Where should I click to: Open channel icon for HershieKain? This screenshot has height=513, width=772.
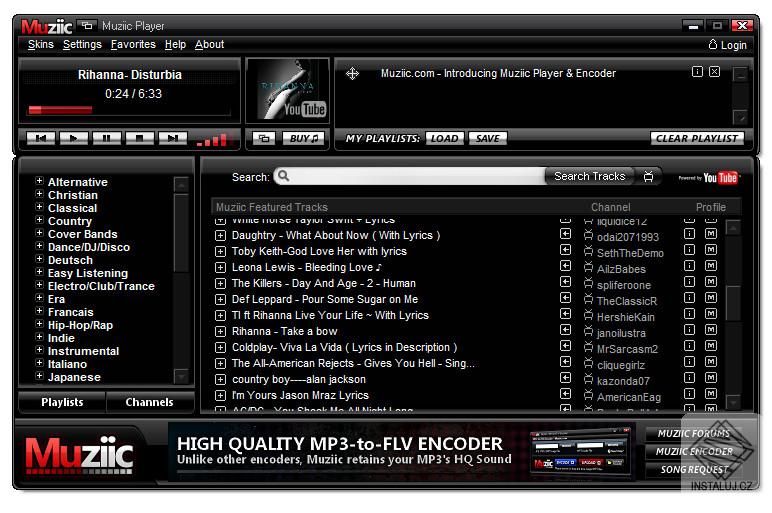pos(588,315)
